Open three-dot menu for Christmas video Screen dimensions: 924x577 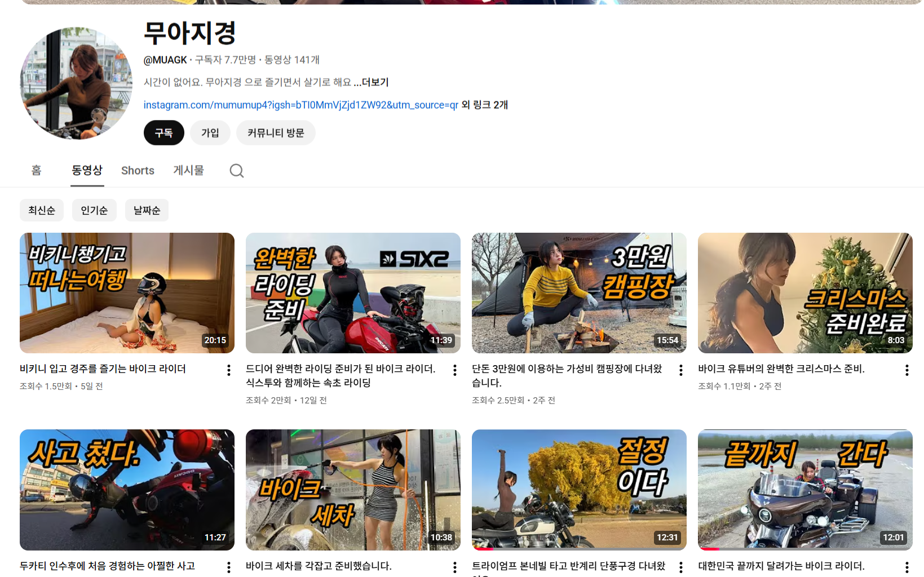pos(907,370)
